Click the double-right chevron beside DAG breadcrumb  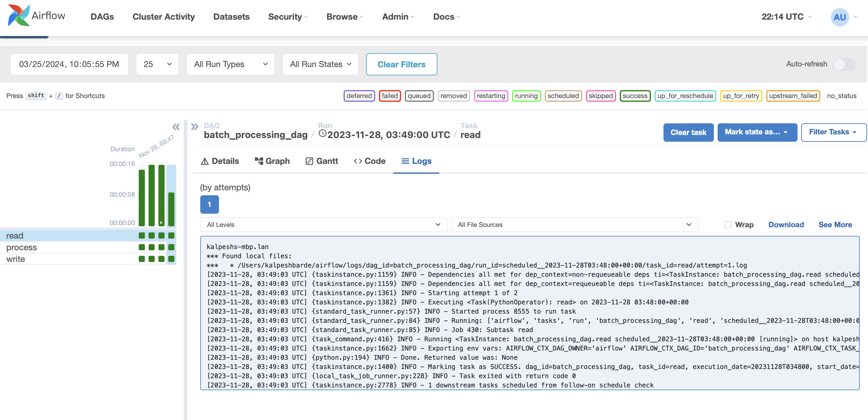click(x=194, y=127)
